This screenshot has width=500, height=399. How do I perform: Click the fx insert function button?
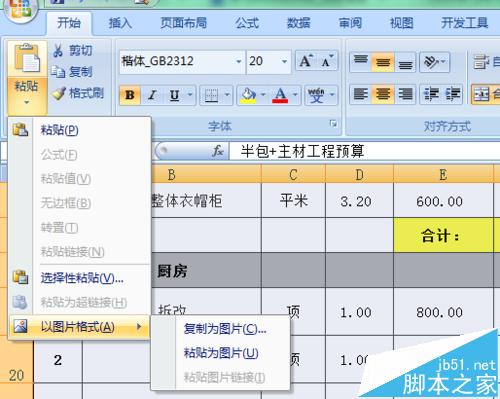[x=218, y=151]
